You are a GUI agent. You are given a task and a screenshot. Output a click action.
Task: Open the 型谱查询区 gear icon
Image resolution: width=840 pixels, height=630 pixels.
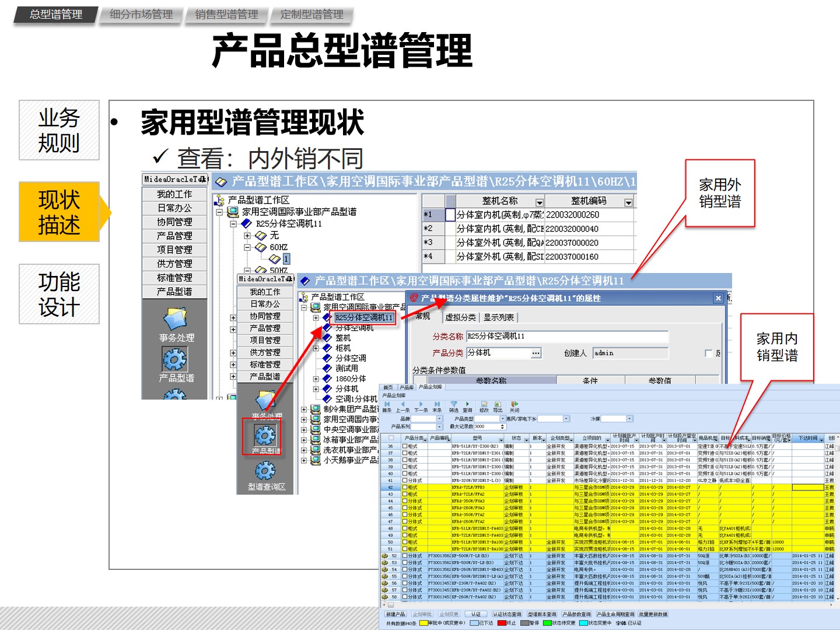265,471
